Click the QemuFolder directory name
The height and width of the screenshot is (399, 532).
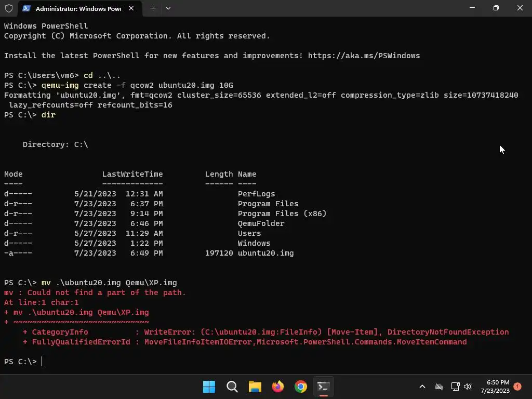tap(261, 223)
